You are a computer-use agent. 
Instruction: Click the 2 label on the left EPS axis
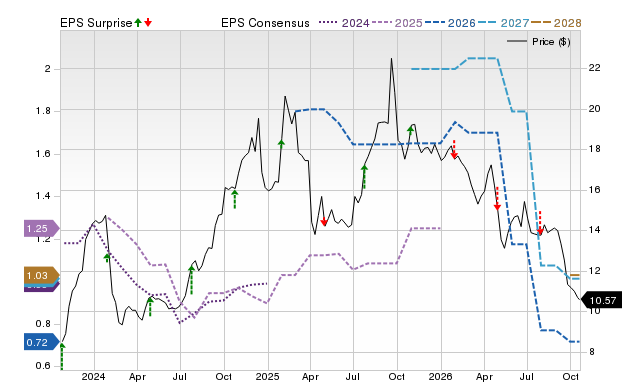(48, 69)
